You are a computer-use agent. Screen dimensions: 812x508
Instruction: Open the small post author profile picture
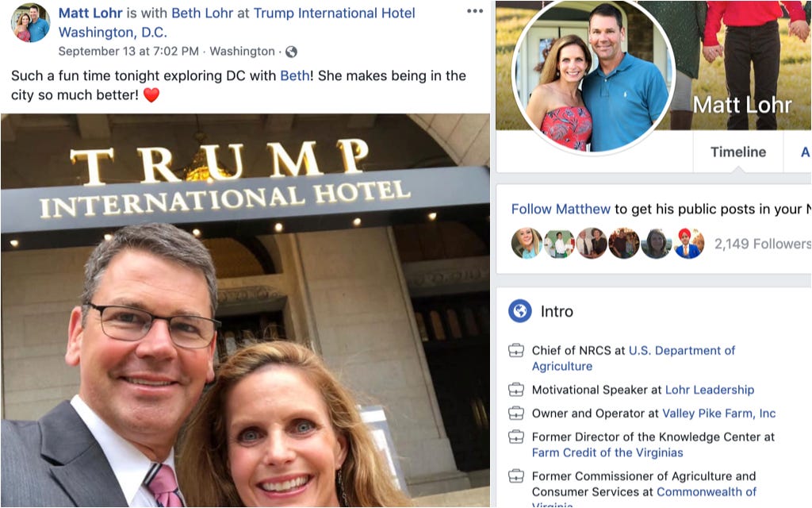tap(31, 22)
